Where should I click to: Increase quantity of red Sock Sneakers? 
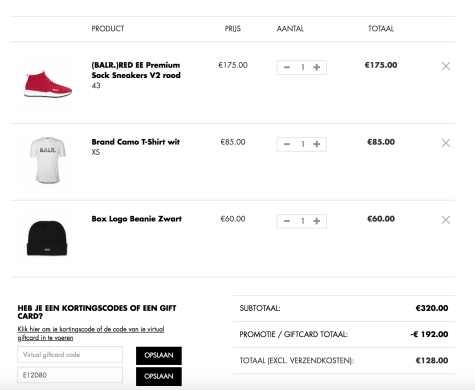point(317,67)
